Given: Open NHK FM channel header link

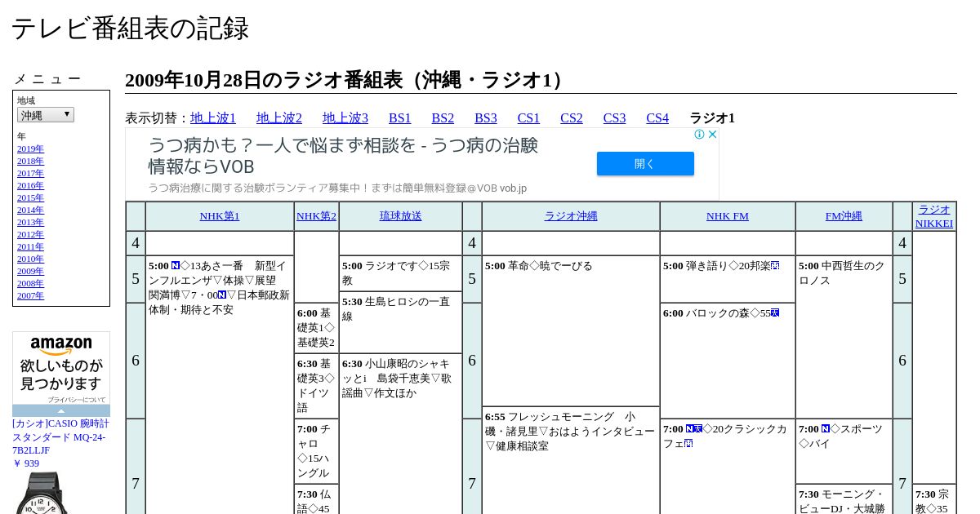Looking at the screenshot, I should (x=728, y=216).
